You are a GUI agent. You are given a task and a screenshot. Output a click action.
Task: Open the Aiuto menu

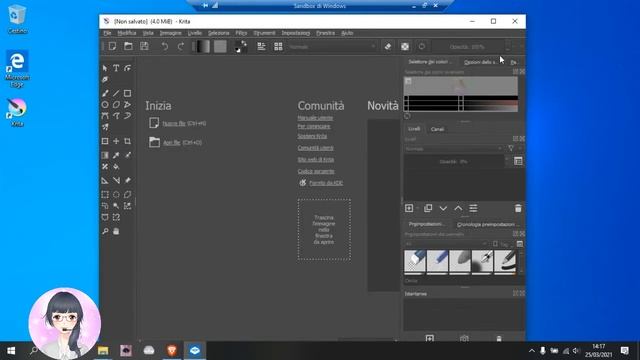click(347, 33)
